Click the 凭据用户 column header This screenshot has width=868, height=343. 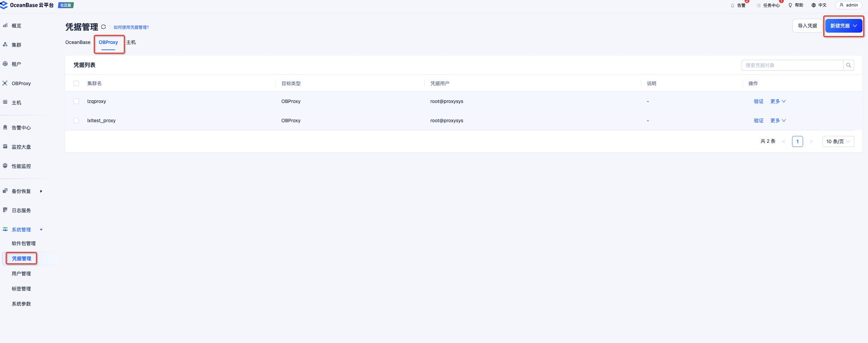tap(440, 83)
